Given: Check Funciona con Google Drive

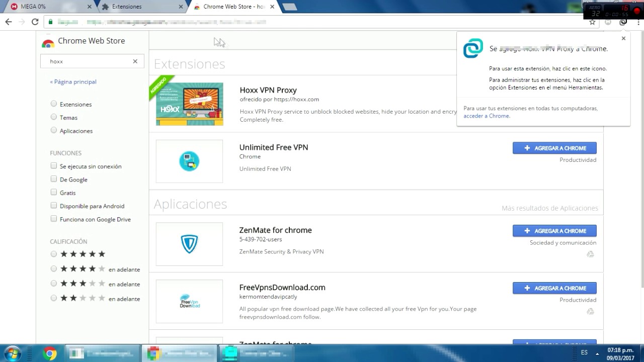Looking at the screenshot, I should (54, 219).
